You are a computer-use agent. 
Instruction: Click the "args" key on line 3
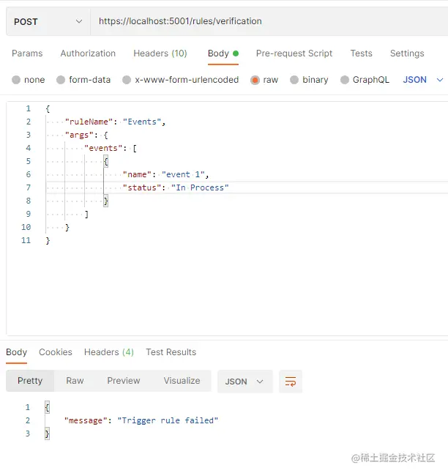tap(79, 135)
